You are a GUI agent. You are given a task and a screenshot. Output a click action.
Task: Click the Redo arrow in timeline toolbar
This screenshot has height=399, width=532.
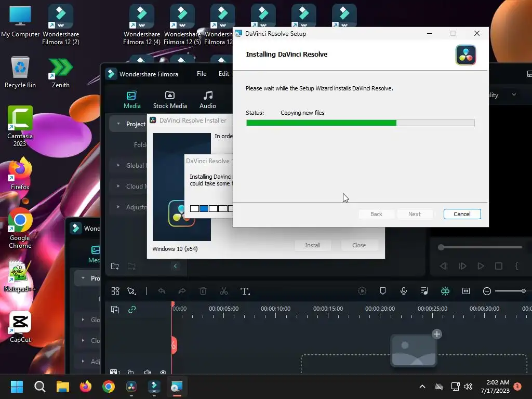(x=182, y=291)
